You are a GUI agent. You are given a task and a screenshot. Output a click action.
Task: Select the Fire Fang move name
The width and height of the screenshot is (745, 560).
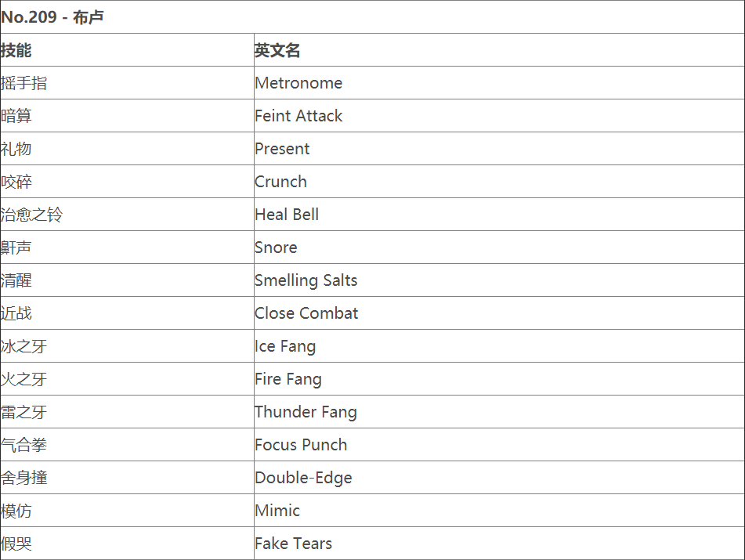pyautogui.click(x=288, y=379)
